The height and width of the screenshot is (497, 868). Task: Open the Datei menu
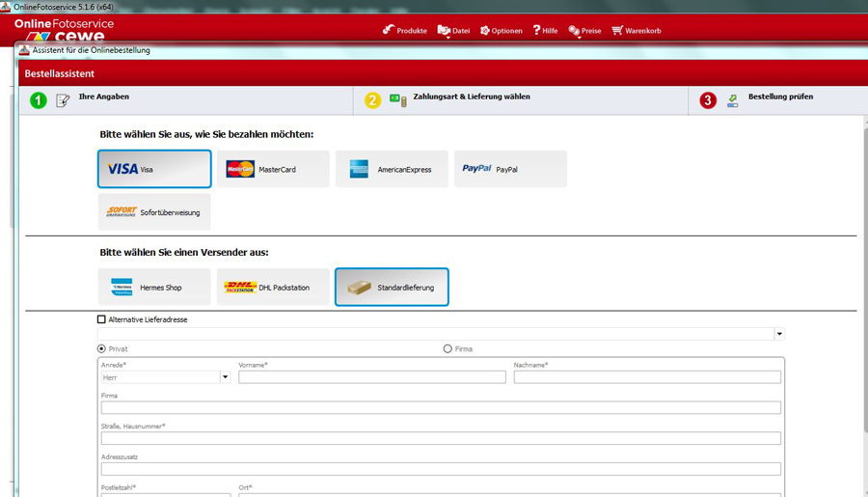(453, 31)
